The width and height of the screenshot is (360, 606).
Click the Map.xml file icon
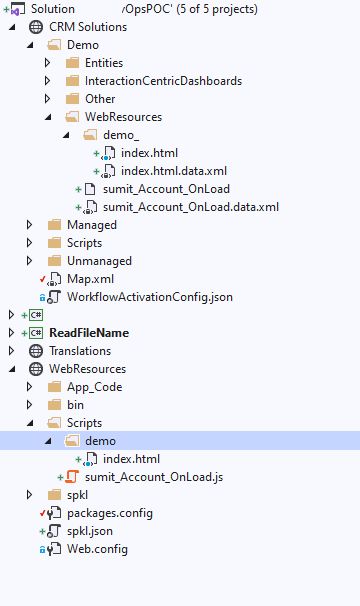55,279
